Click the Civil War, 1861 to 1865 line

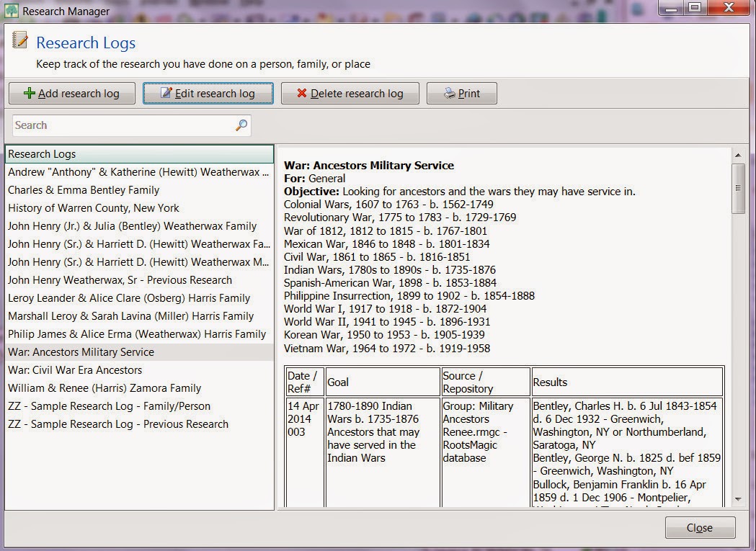pos(376,257)
